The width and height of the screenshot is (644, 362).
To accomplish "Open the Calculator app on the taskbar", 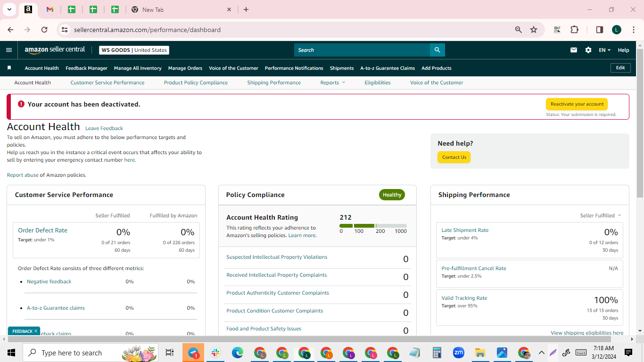I will coord(437,353).
